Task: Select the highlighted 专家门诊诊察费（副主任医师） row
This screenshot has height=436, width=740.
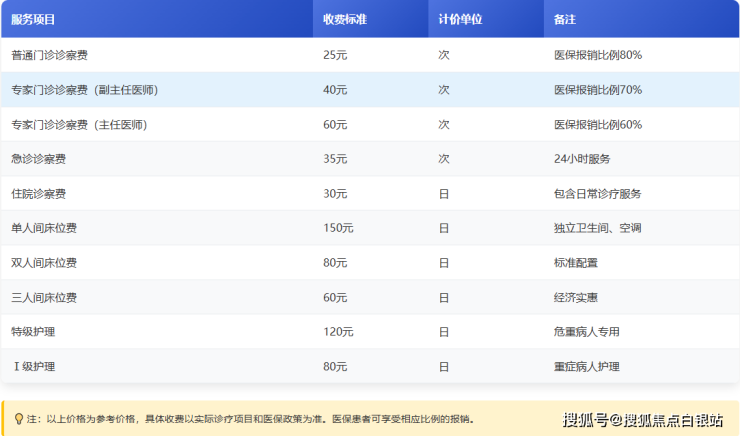Action: click(85, 90)
